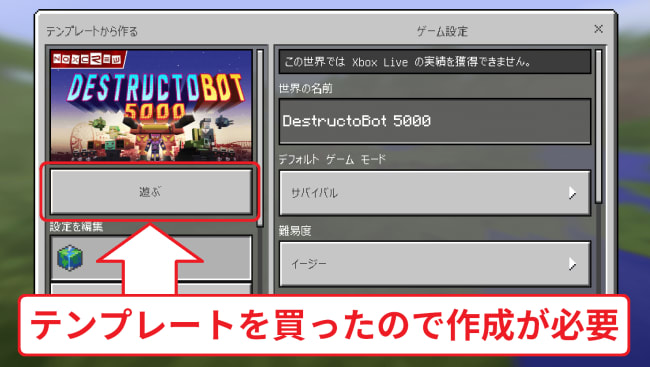The height and width of the screenshot is (367, 650).
Task: Click the ゲーム設定 heading
Action: tap(442, 32)
